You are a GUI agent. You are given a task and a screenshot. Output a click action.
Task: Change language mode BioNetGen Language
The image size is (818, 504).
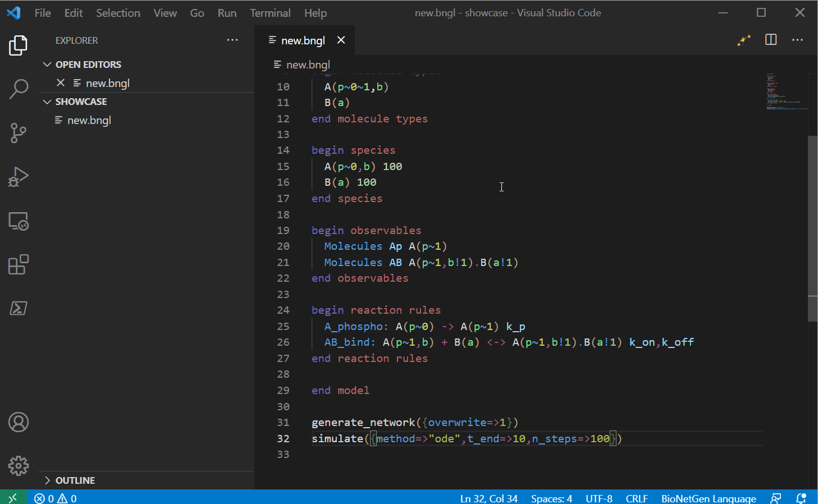[709, 498]
